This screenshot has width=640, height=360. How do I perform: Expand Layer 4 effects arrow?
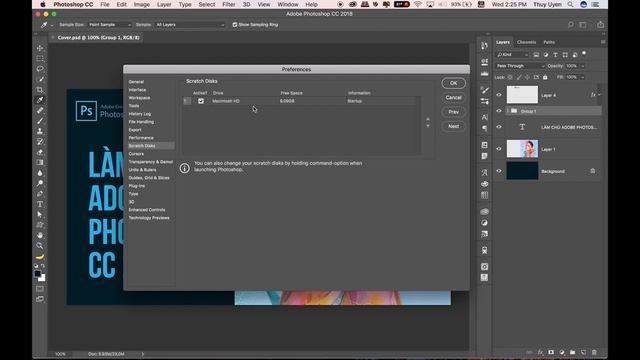[x=599, y=95]
